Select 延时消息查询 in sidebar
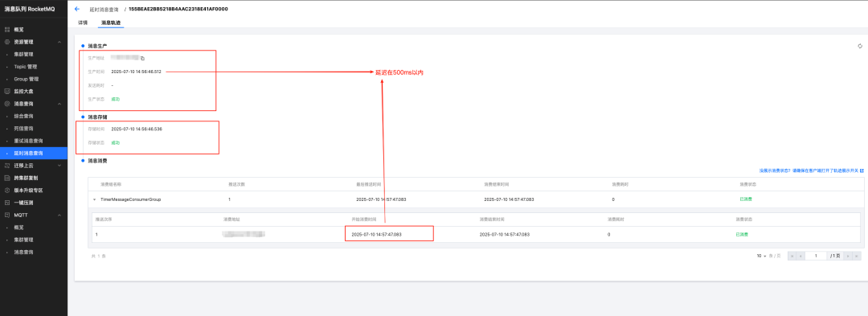868x316 pixels. click(x=33, y=153)
